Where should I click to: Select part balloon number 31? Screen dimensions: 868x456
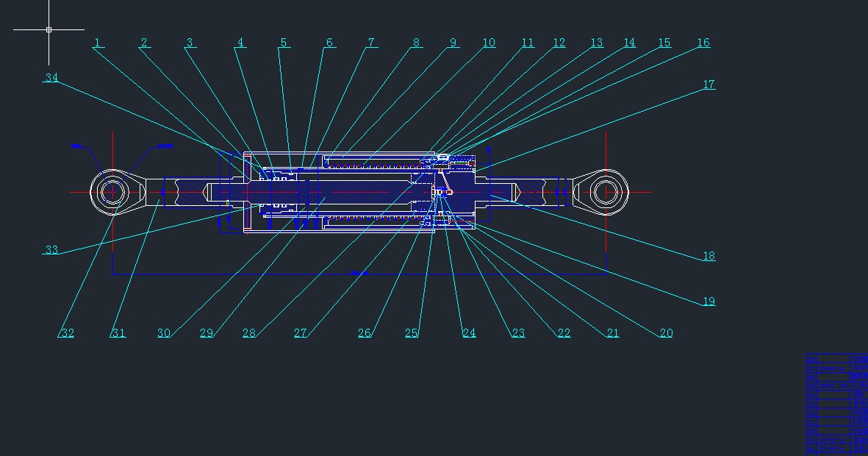[x=118, y=333]
